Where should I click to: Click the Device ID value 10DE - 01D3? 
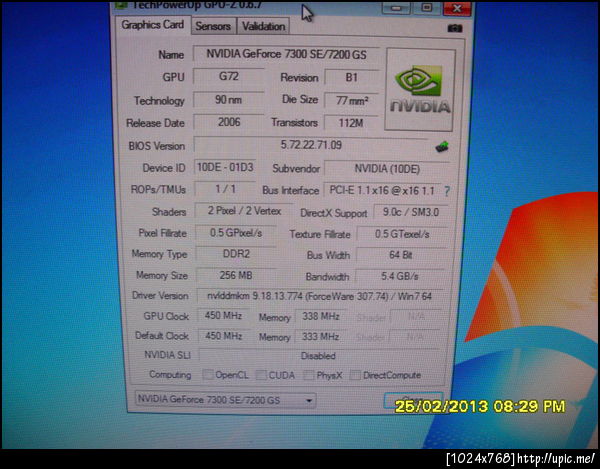pos(225,167)
